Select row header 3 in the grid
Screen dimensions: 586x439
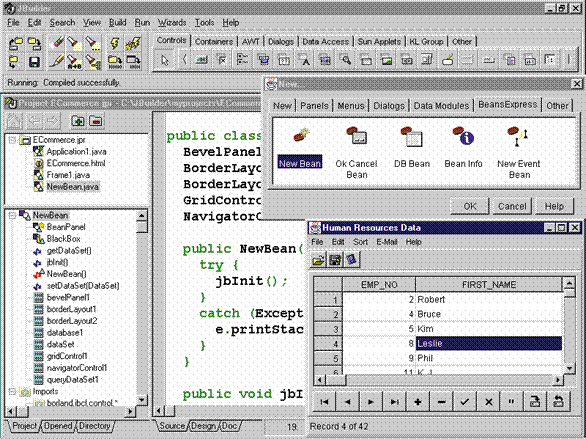click(x=328, y=329)
